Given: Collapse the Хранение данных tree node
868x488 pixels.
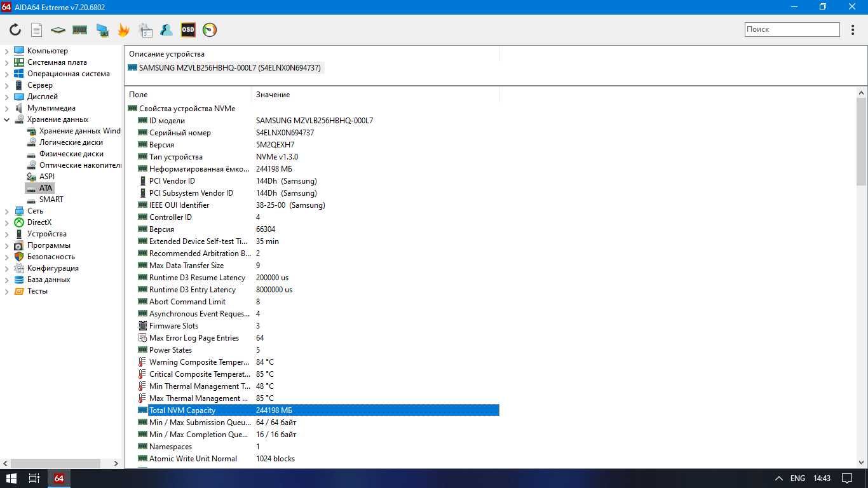Looking at the screenshot, I should click(7, 119).
